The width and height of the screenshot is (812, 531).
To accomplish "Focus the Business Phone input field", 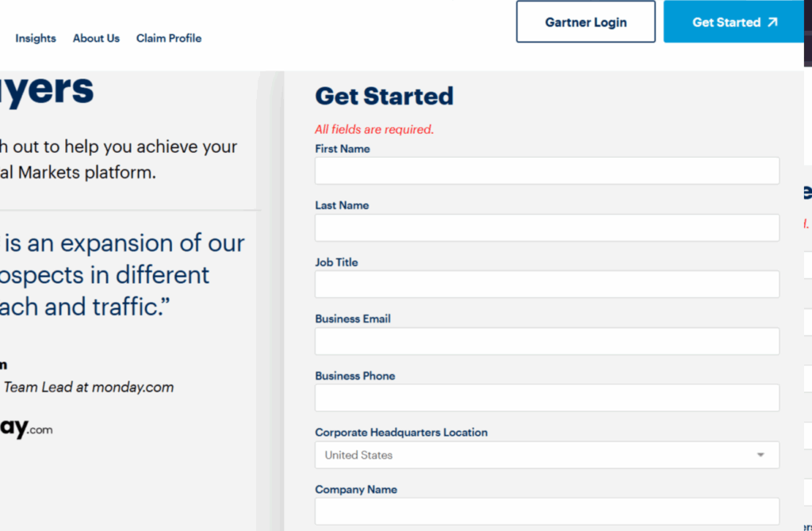I will coord(547,398).
